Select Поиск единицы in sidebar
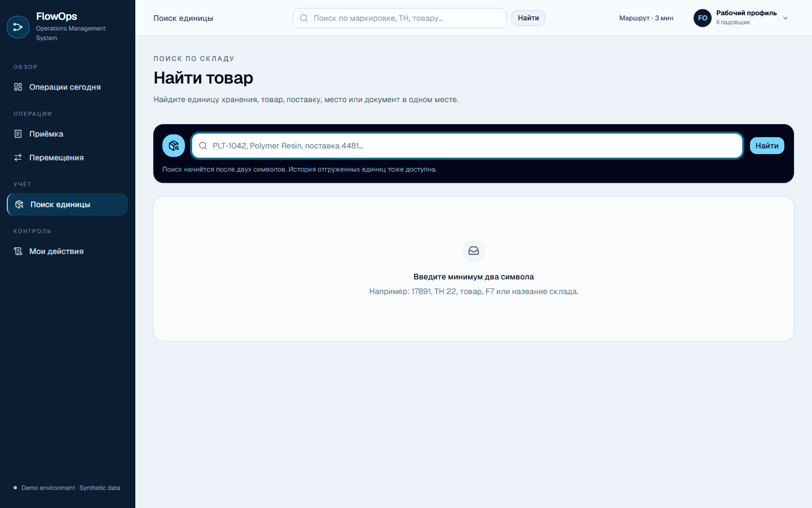This screenshot has width=812, height=508. point(68,204)
